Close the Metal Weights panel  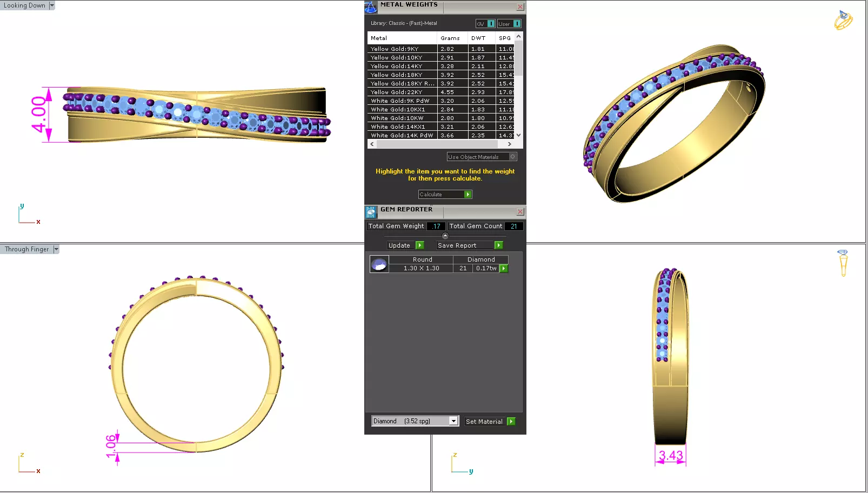[x=520, y=7]
